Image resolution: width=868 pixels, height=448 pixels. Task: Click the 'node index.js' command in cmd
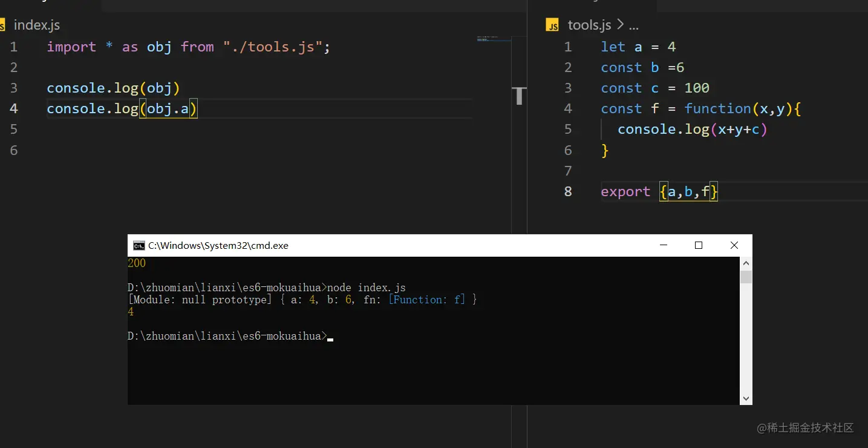(367, 288)
